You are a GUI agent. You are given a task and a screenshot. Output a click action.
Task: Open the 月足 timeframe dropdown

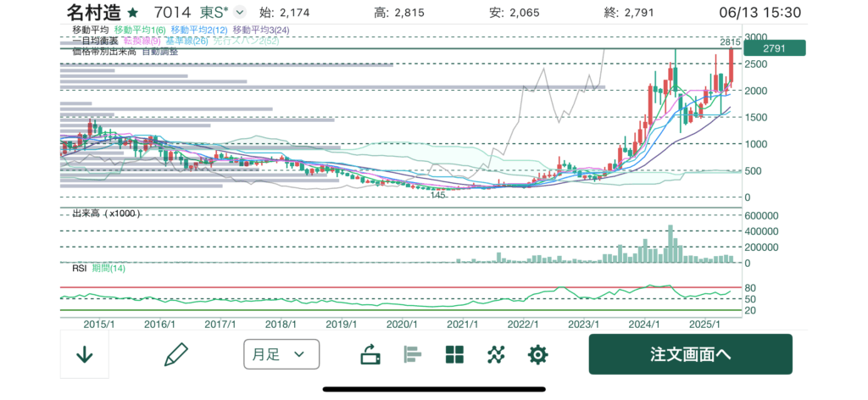click(281, 354)
